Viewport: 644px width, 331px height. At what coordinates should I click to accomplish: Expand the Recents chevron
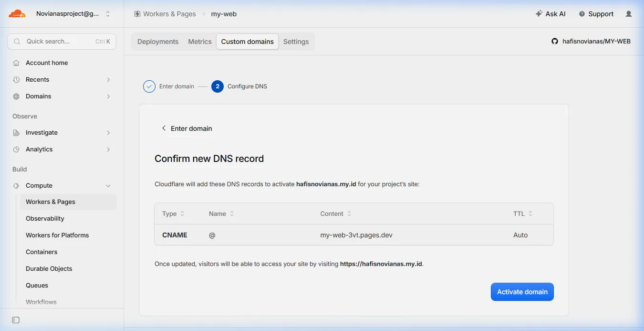pos(108,80)
